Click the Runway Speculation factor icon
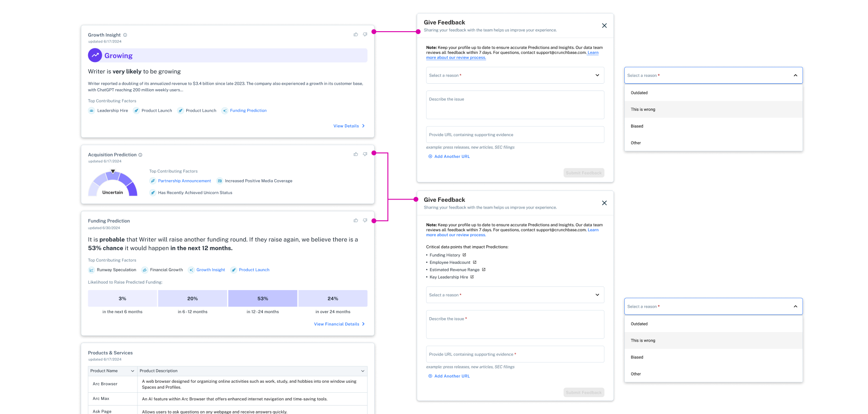Screen dimensions: 868x414 [x=91, y=270]
